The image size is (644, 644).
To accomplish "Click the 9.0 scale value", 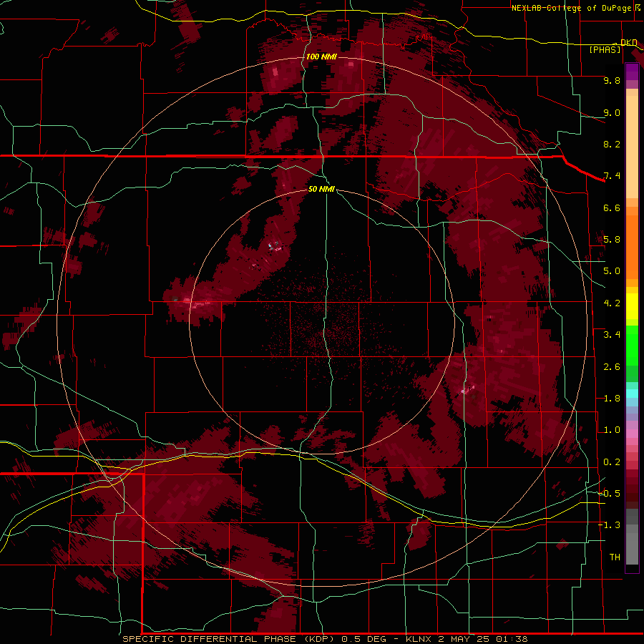I will tap(612, 112).
